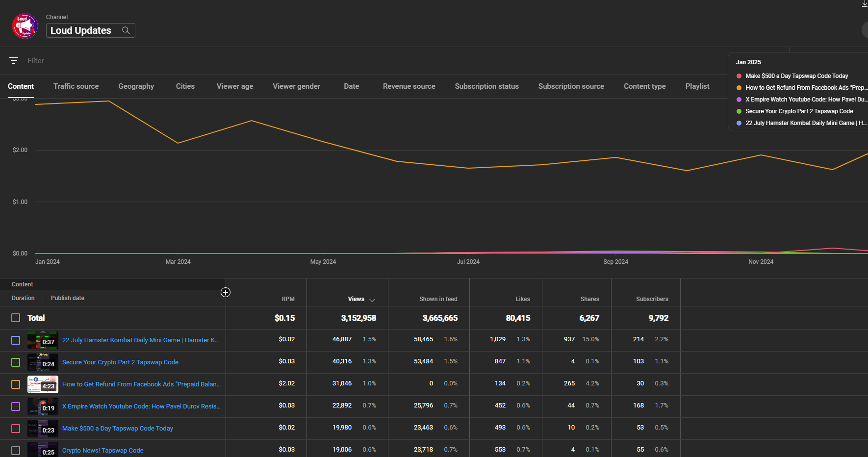868x457 pixels.
Task: Click the 0:19 X Empire thumbnail
Action: click(x=43, y=406)
